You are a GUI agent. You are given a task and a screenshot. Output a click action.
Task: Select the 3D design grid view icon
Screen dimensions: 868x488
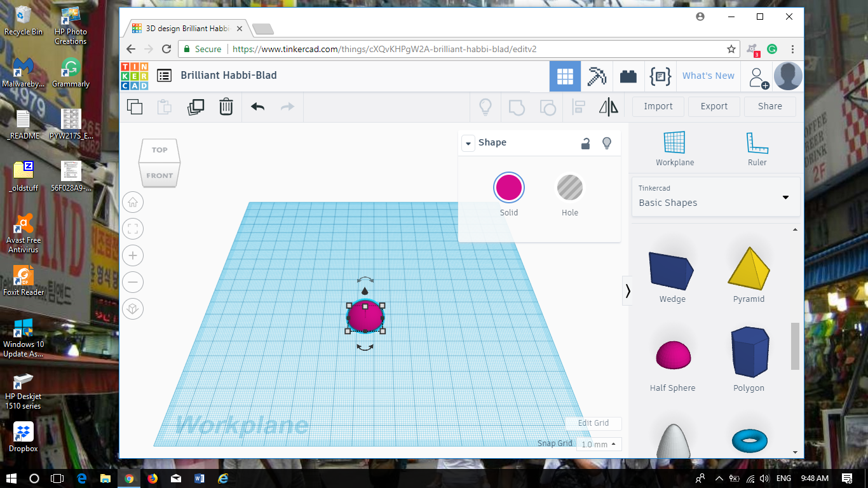565,76
